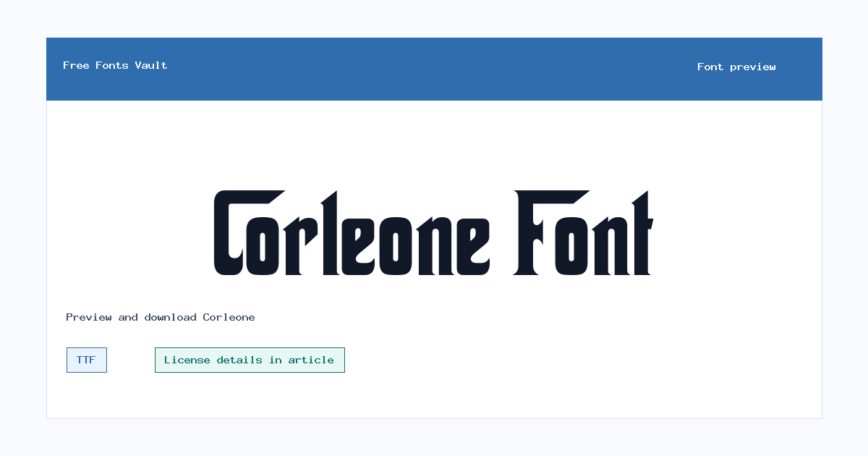Screen dimensions: 868x456
Task: Select the TTF format badge
Action: coord(87,360)
